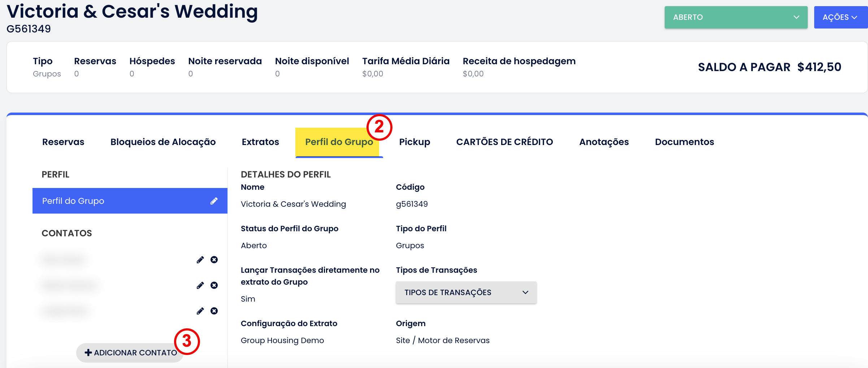Remove the first contact with X icon

214,260
